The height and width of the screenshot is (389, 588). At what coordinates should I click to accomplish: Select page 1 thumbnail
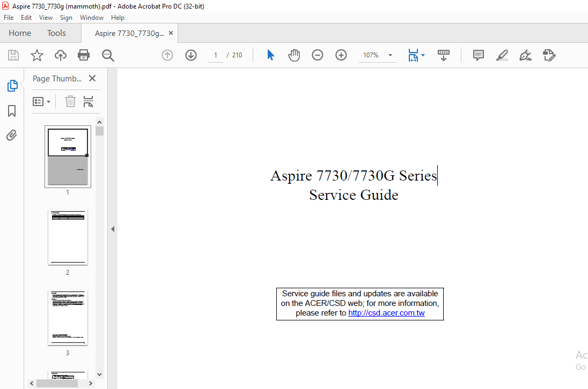68,156
